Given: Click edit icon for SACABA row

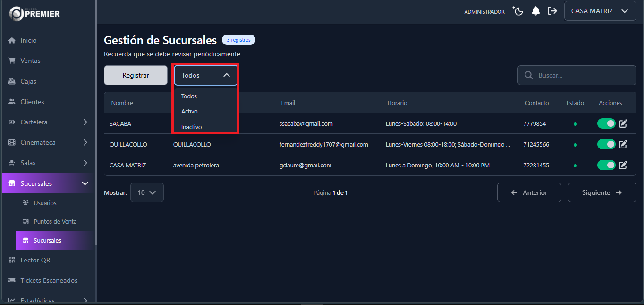Looking at the screenshot, I should [623, 123].
